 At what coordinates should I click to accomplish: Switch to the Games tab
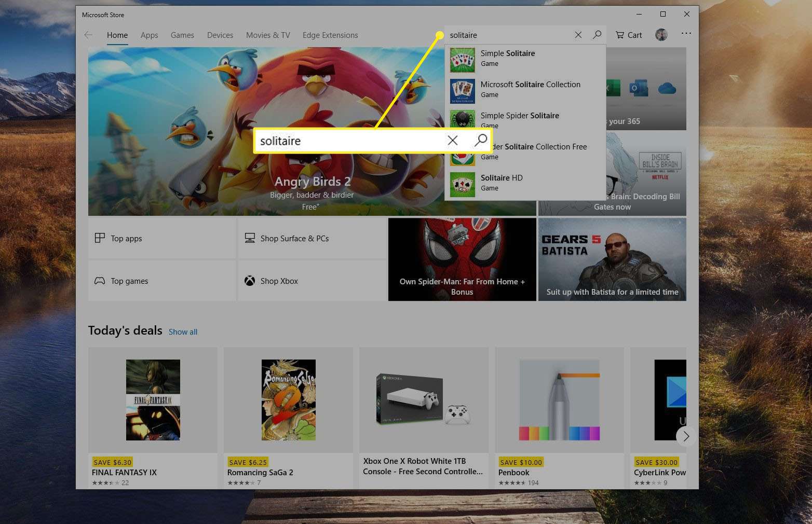tap(182, 35)
